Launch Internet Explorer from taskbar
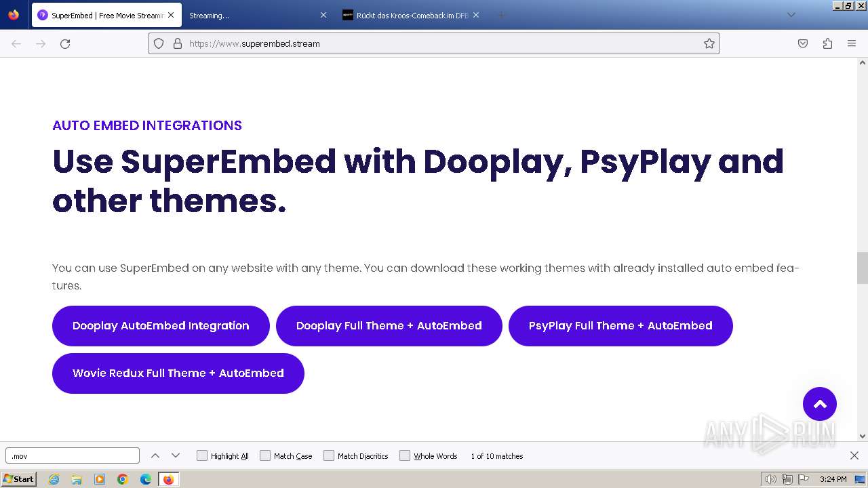 [x=54, y=479]
